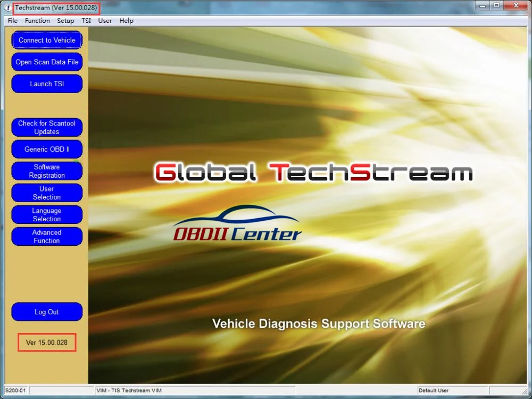Select the Generic OBD II button
This screenshot has height=399, width=532.
(x=47, y=149)
